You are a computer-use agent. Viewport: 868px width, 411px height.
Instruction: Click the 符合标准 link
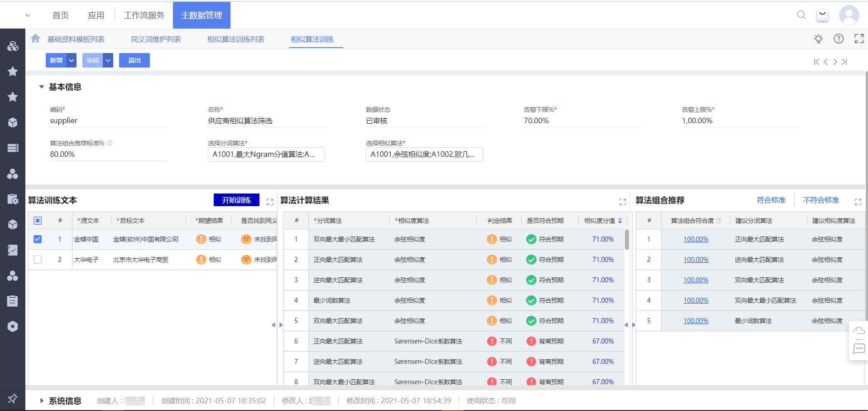pos(771,200)
